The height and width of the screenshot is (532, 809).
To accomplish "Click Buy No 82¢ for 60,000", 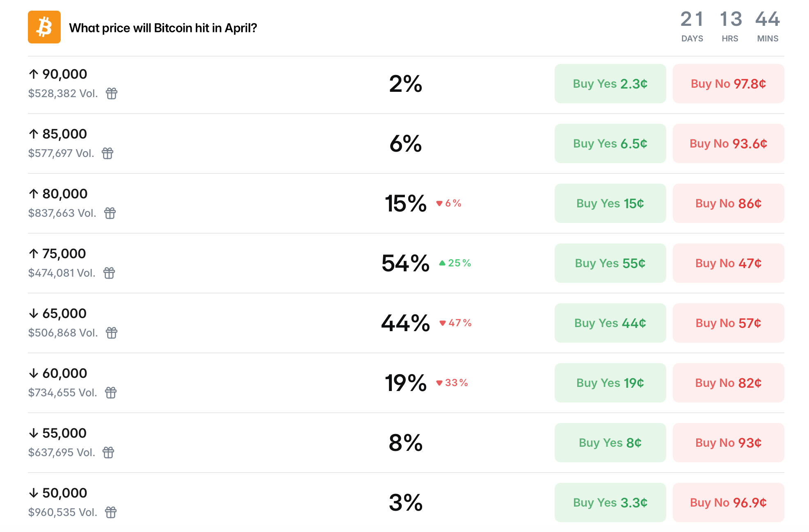I will tap(728, 382).
